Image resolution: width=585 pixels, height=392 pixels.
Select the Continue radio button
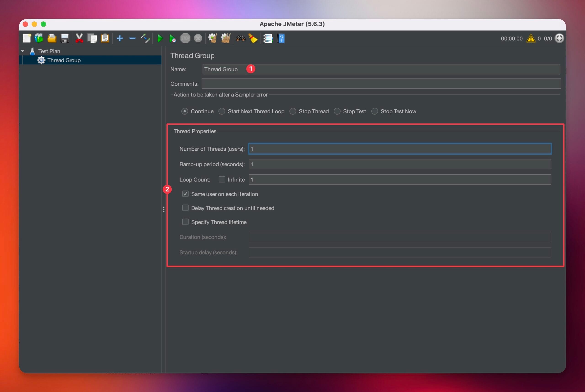point(185,111)
